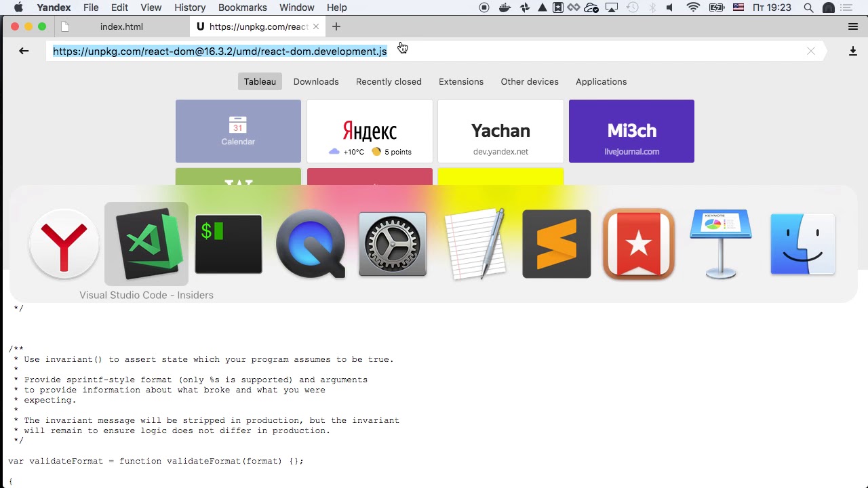This screenshot has width=868, height=488.
Task: Click the "Use invariant()" comment line
Action: pos(203,359)
